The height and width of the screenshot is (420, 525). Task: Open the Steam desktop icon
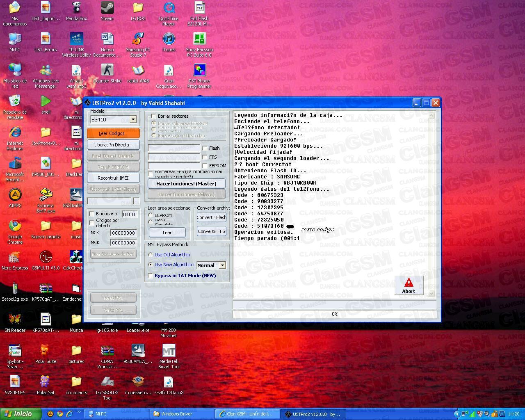[107, 8]
